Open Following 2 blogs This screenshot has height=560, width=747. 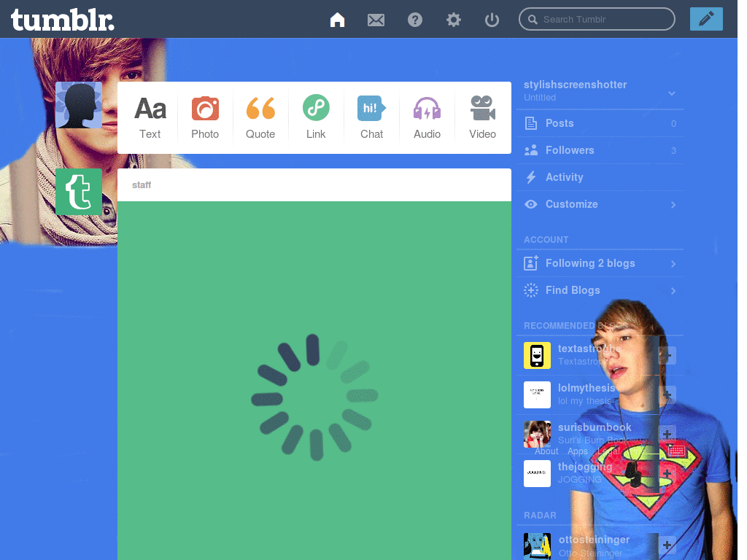coord(600,263)
